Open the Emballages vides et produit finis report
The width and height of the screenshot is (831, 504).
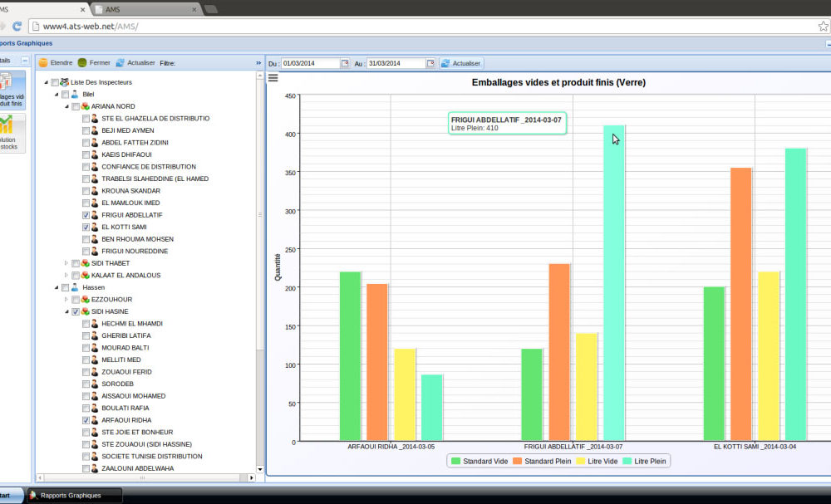coord(10,89)
